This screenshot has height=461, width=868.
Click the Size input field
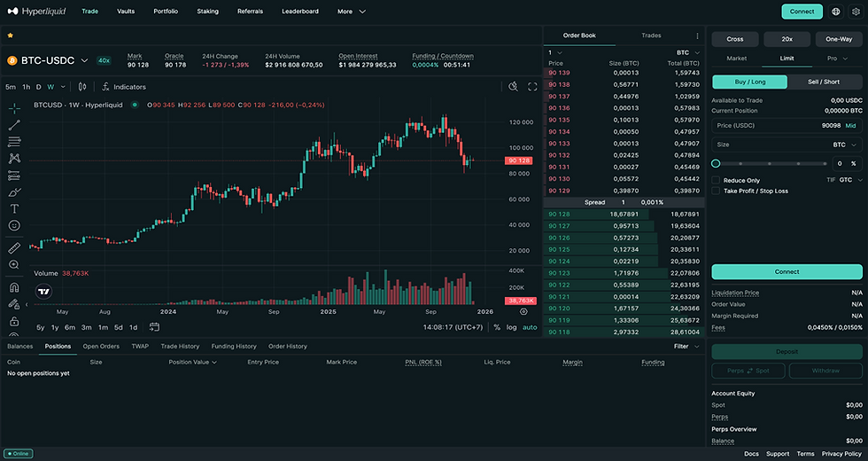pyautogui.click(x=787, y=145)
